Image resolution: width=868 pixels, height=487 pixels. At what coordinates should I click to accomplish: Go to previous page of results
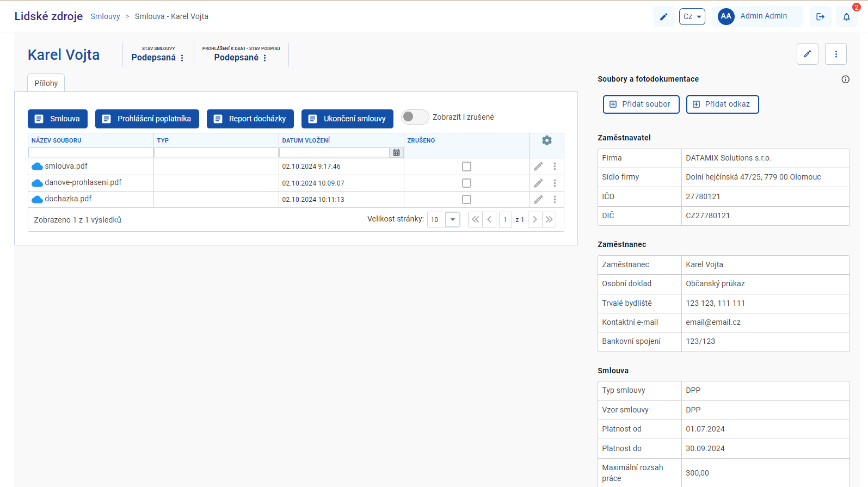489,220
